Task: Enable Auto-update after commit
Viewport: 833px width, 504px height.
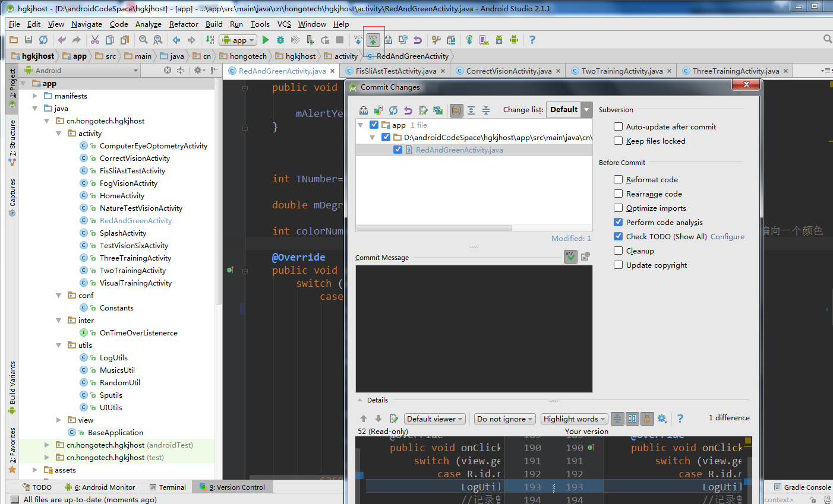Action: pyautogui.click(x=619, y=126)
